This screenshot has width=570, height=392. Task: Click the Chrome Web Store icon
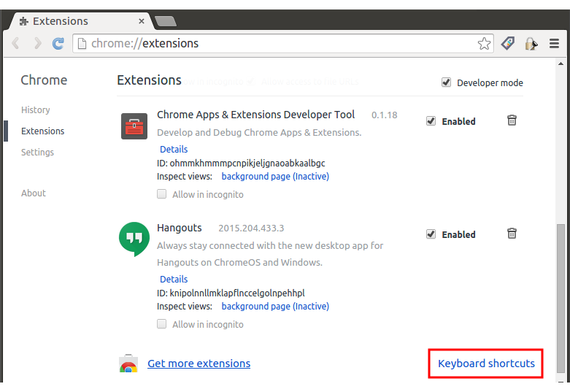click(x=128, y=364)
